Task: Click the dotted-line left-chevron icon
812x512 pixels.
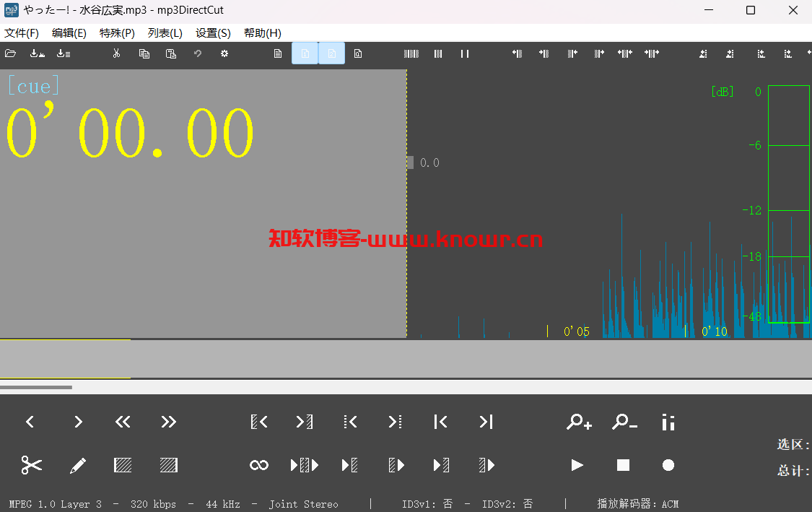Action: click(x=350, y=422)
